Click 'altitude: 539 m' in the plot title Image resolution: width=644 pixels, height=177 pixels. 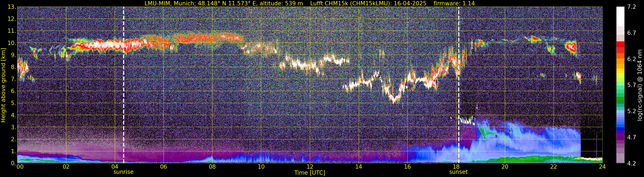coord(281,3)
